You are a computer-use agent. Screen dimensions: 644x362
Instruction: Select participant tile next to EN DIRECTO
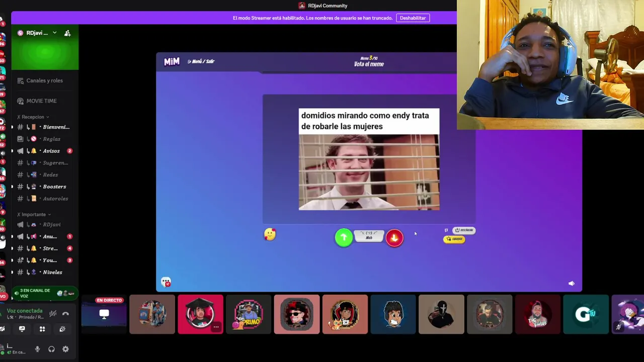pos(152,315)
